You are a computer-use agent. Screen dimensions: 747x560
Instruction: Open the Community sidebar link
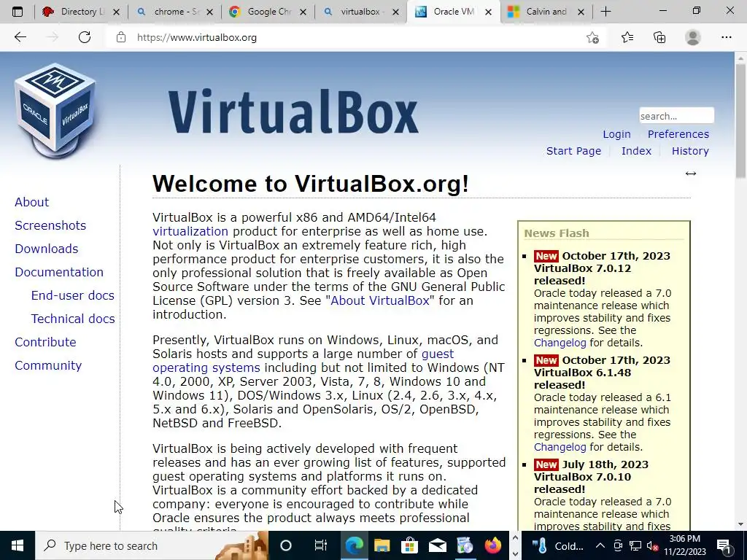tap(48, 365)
